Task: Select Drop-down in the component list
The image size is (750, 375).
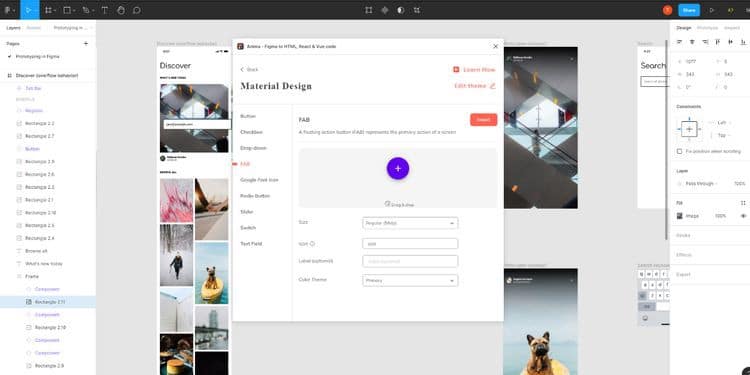Action: click(253, 148)
